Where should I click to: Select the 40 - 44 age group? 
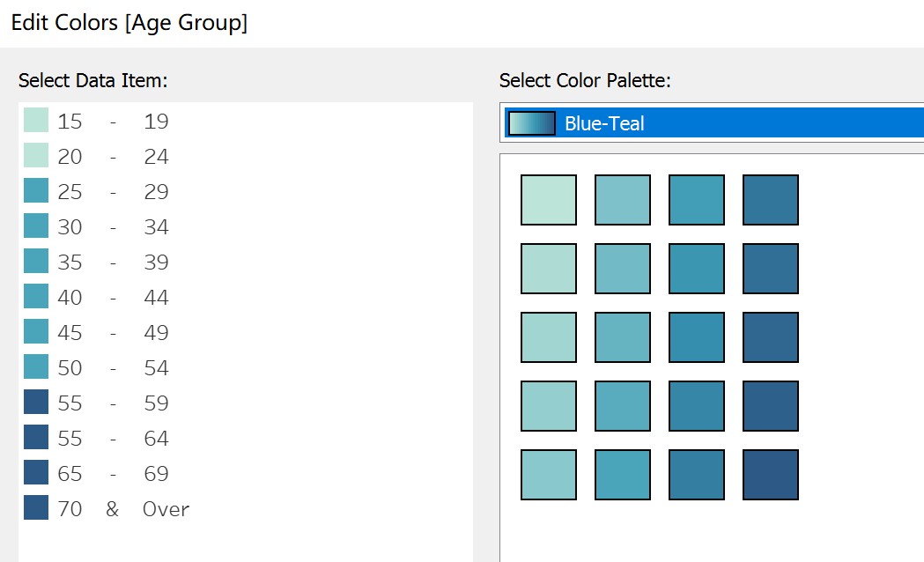[112, 298]
